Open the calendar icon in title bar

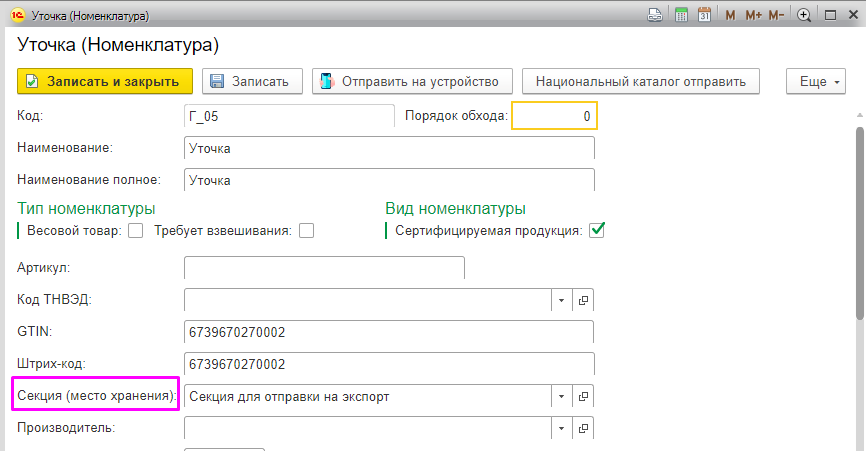pyautogui.click(x=704, y=15)
